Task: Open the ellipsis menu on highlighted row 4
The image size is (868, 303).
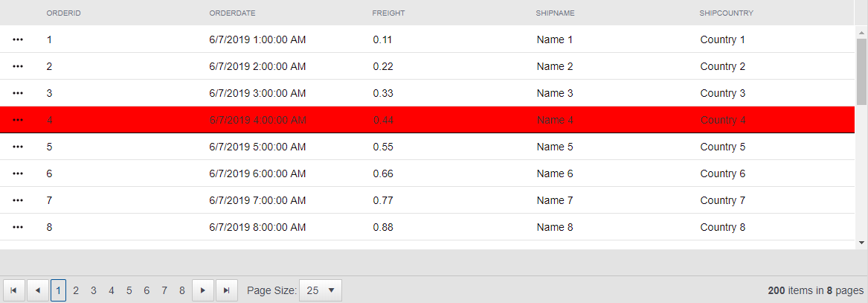Action: pyautogui.click(x=18, y=120)
